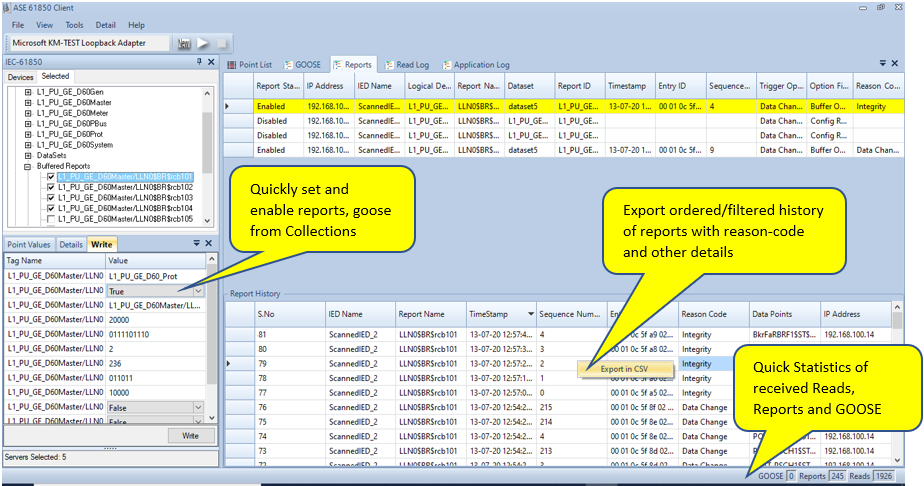Edit the 0111101110 value field

coord(156,335)
